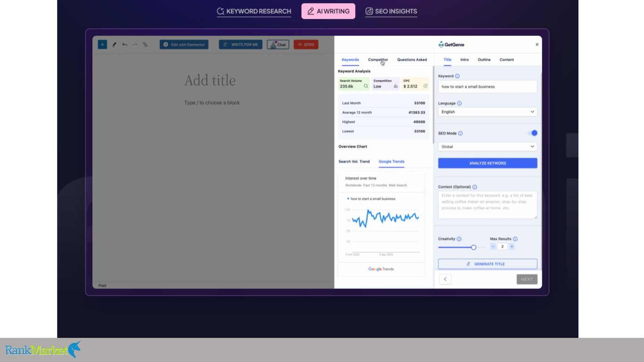
Task: Click the keyword panel vertical scrollbar
Action: [x=433, y=106]
